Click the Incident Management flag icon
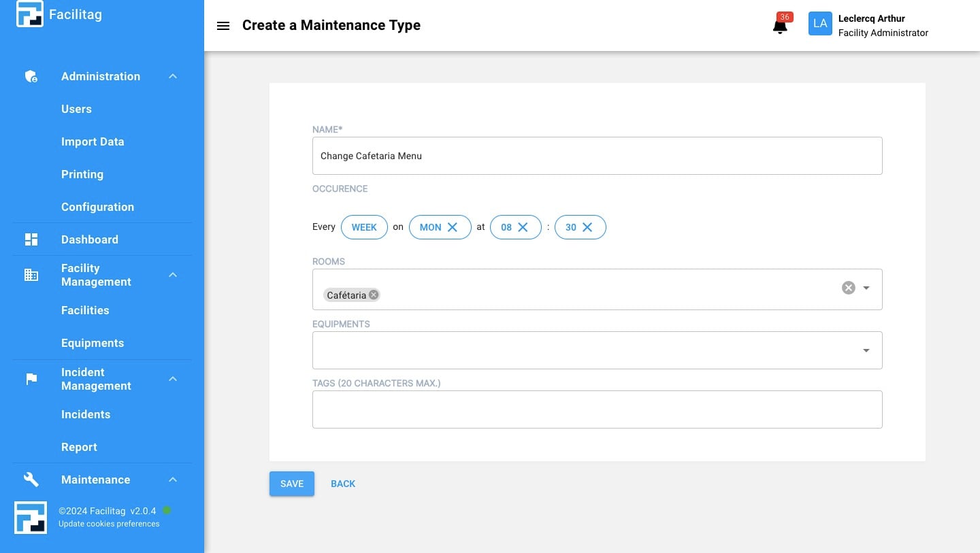Image resolution: width=980 pixels, height=553 pixels. pyautogui.click(x=31, y=379)
